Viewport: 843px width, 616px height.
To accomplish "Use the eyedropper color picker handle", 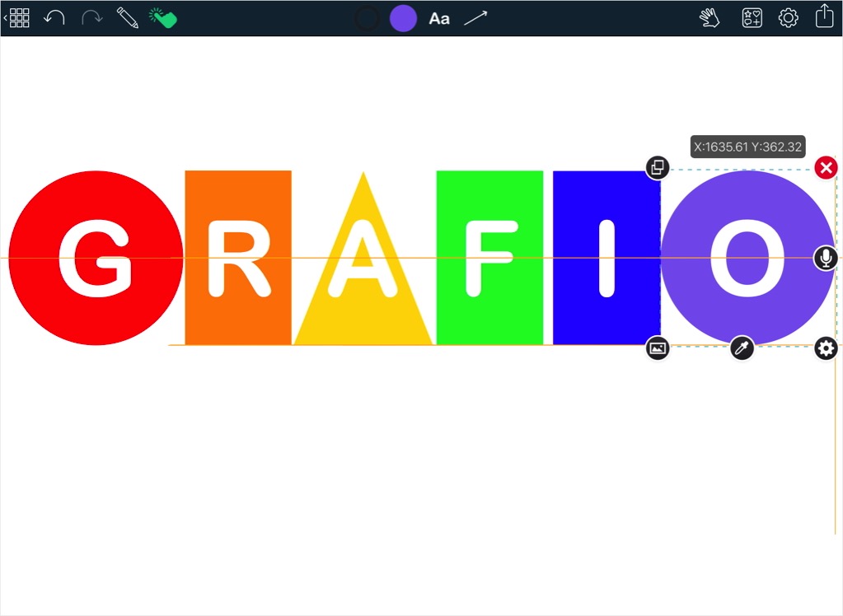I will [742, 348].
